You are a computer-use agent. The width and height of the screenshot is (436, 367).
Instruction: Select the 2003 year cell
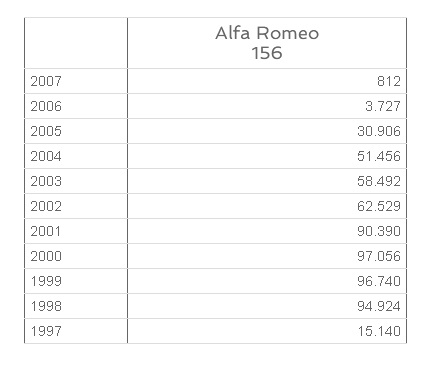(76, 181)
